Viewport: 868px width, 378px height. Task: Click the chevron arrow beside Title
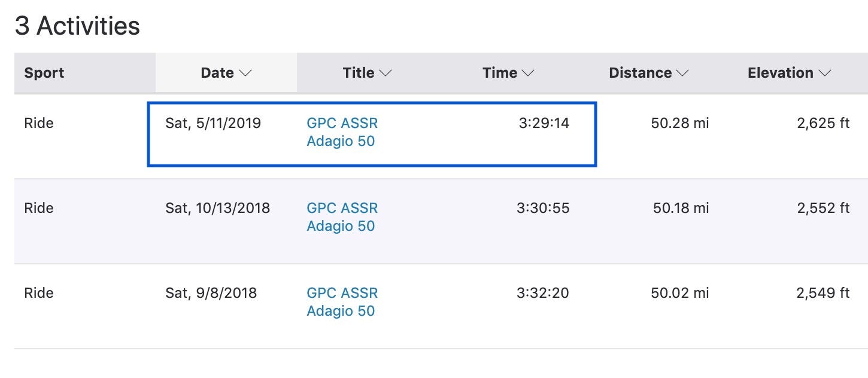[386, 73]
